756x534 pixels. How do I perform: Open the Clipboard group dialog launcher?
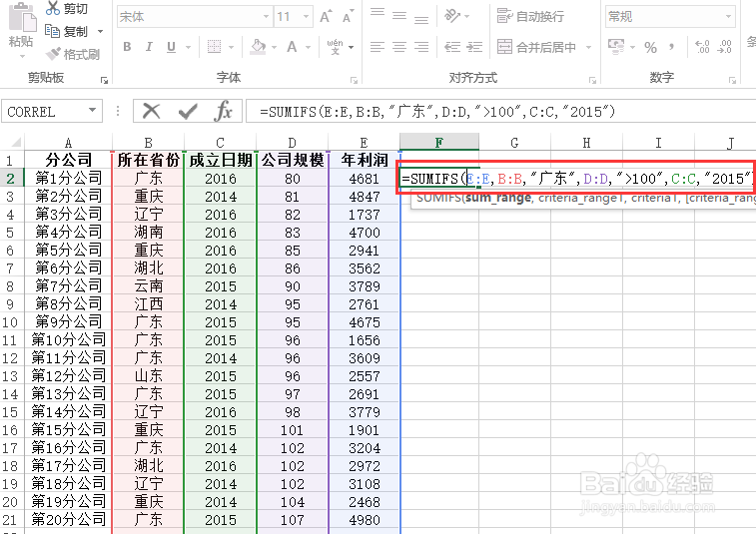(104, 80)
